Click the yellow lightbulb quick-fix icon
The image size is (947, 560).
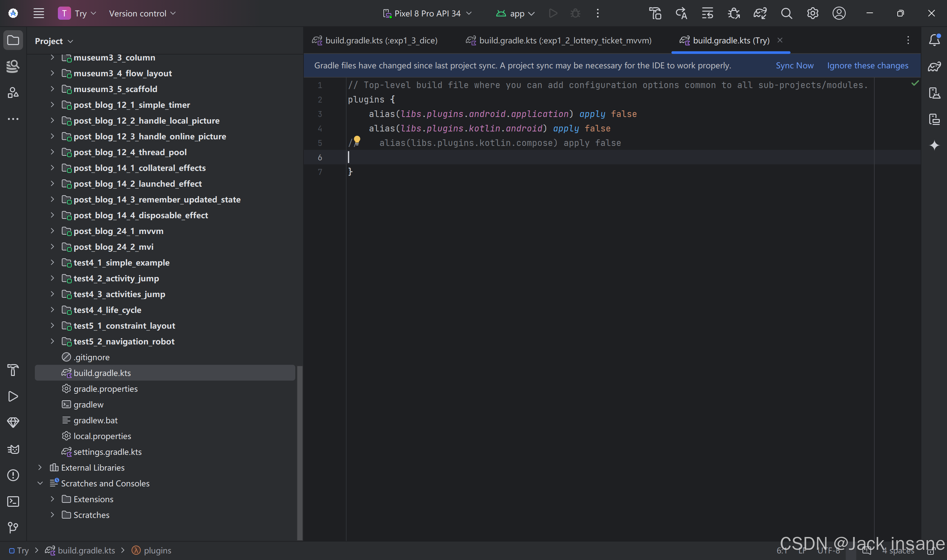357,140
